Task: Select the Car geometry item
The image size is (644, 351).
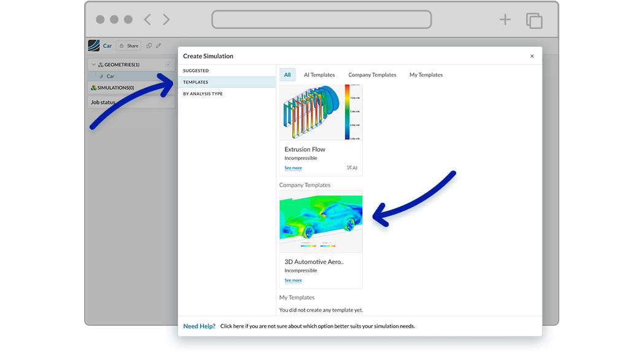Action: [111, 76]
